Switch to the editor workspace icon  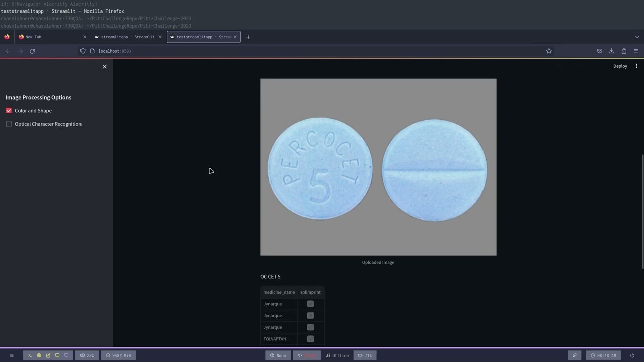tap(48, 355)
